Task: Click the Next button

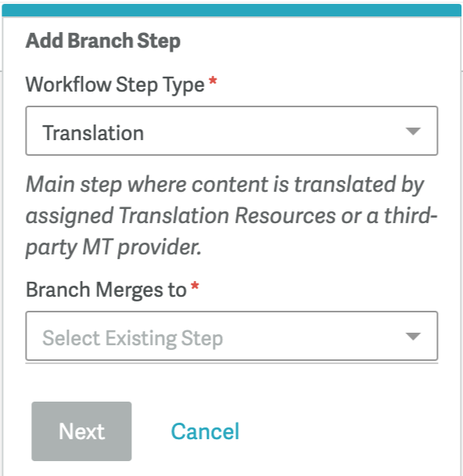Action: (81, 431)
